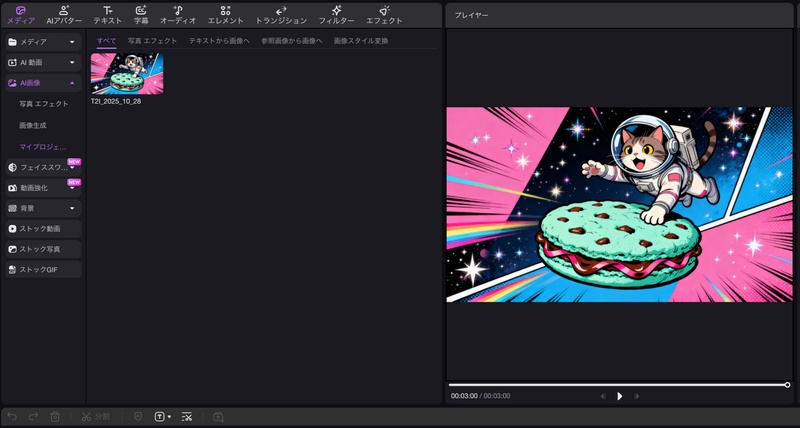
Task: Open the text tool dropdown arrow
Action: pos(169,417)
